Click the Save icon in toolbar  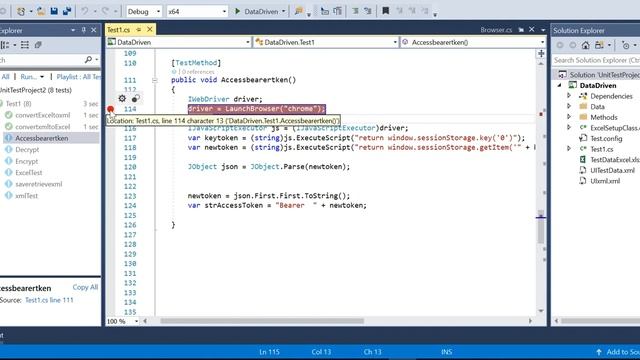coord(54,11)
